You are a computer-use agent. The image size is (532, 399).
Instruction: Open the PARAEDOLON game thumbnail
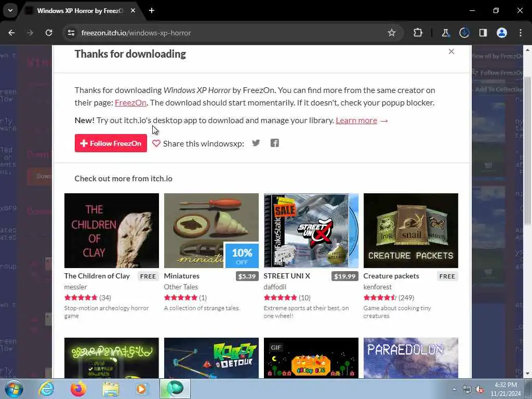coord(410,358)
